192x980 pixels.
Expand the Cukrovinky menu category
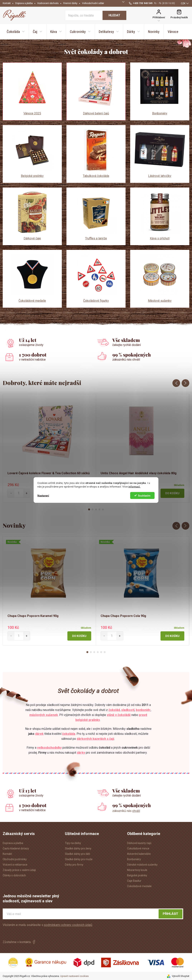point(80,32)
